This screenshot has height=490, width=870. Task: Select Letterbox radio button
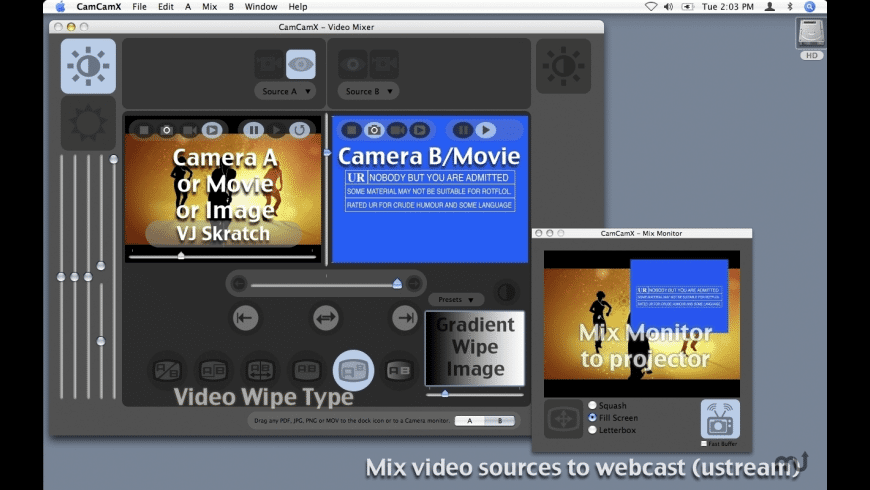(x=593, y=430)
